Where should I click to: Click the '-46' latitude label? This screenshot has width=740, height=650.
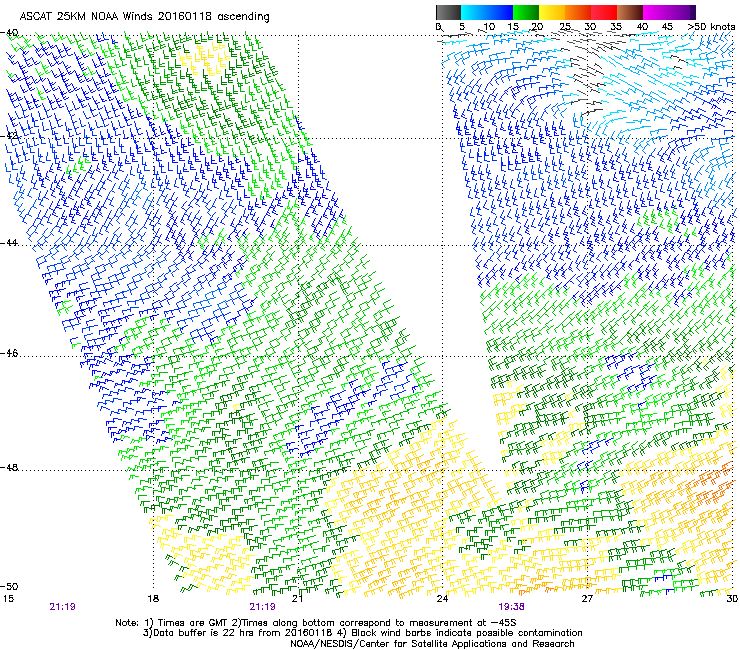9,353
